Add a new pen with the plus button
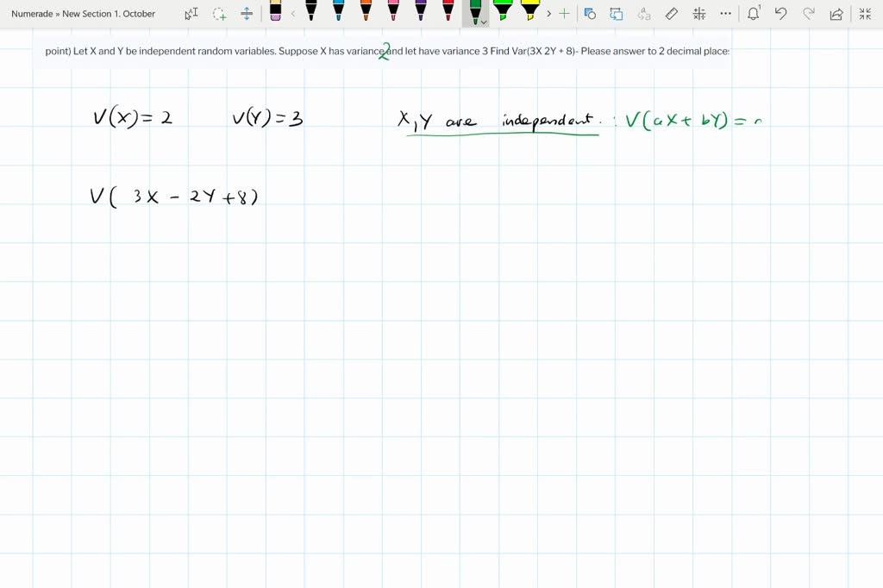The image size is (883, 588). tap(563, 13)
